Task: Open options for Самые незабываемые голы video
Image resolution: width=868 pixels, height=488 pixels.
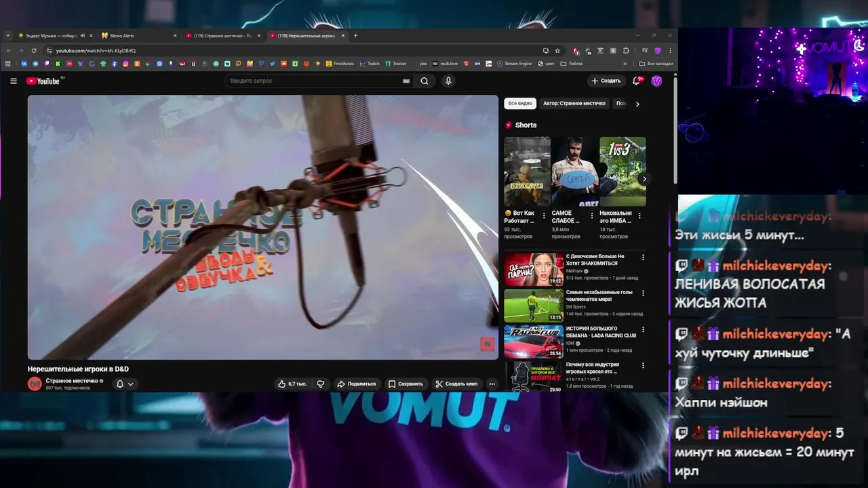Action: point(643,293)
